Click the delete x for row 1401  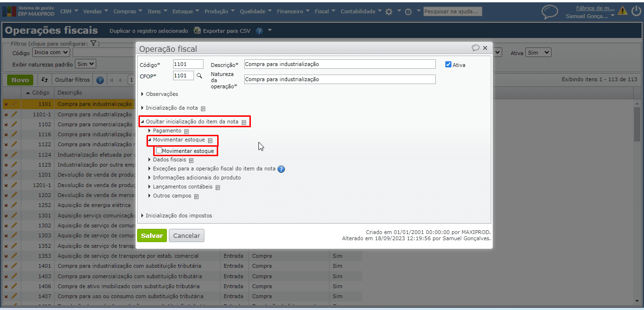[6, 266]
